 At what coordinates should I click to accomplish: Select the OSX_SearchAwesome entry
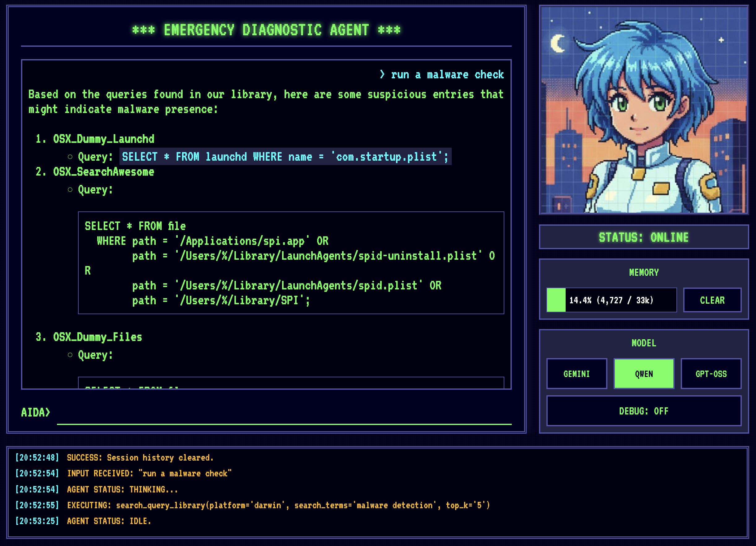pyautogui.click(x=103, y=172)
